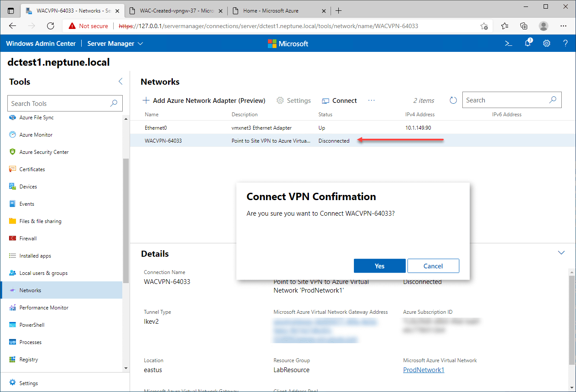The height and width of the screenshot is (392, 576).
Task: Select the Performance Monitor tool
Action: (x=43, y=307)
